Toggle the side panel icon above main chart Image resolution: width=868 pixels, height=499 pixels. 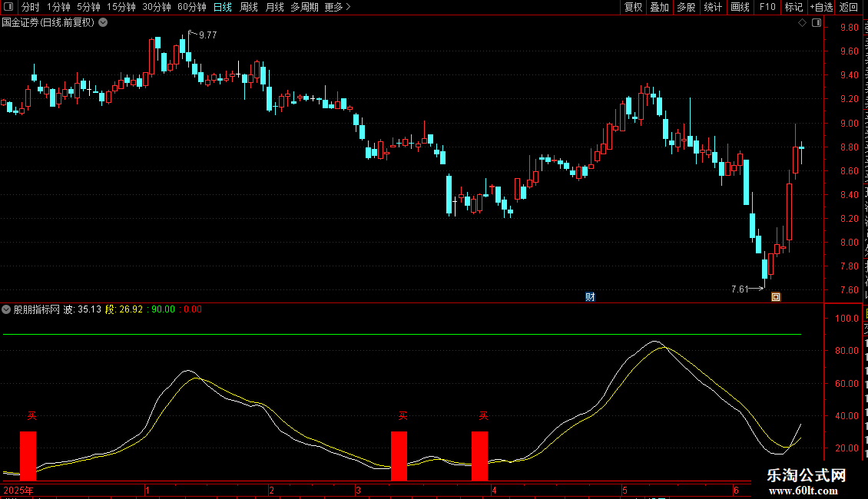point(817,23)
